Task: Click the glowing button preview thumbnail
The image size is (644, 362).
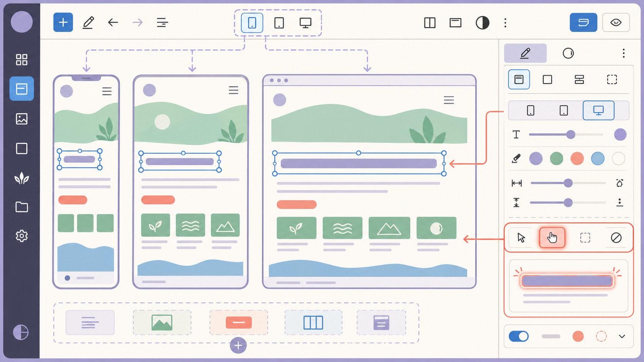Action: 567,281
